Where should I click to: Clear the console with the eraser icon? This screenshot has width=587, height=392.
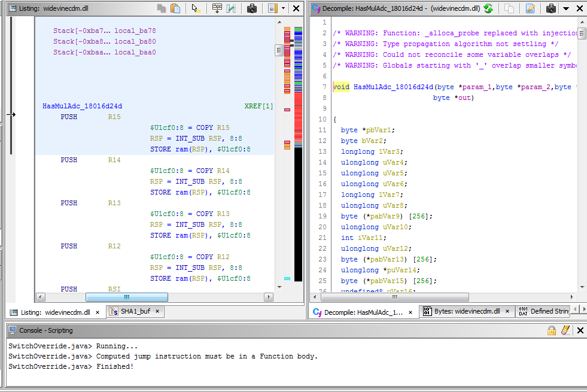coord(565,330)
